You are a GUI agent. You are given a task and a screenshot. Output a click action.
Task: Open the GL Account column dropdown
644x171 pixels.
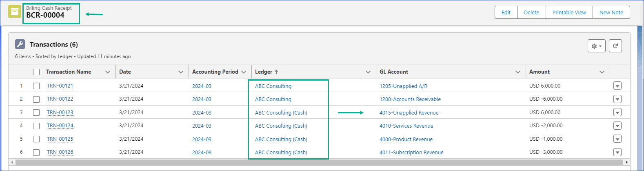517,72
